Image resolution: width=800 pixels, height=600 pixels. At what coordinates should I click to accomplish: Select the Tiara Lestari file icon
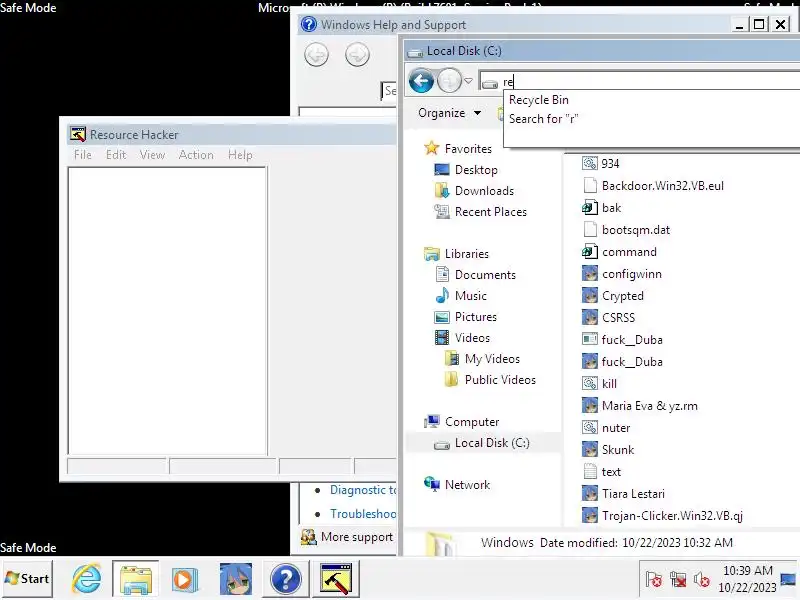point(590,493)
